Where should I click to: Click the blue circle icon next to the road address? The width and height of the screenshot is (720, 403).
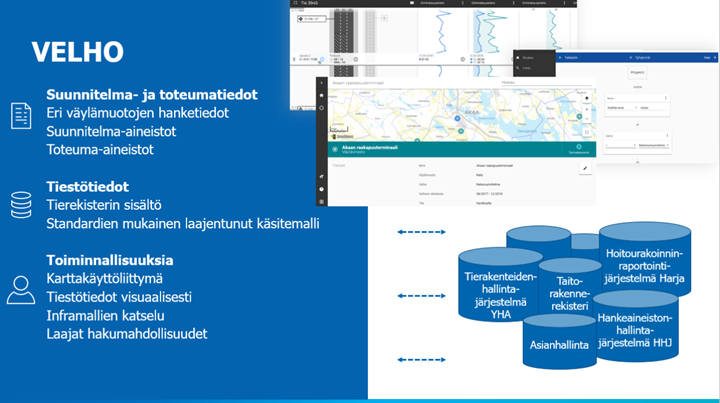pos(322,59)
